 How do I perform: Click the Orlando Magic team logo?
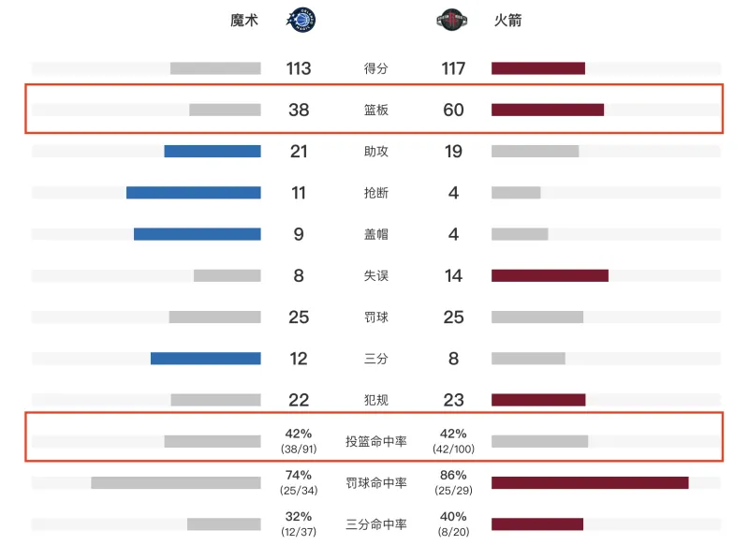coord(301,20)
